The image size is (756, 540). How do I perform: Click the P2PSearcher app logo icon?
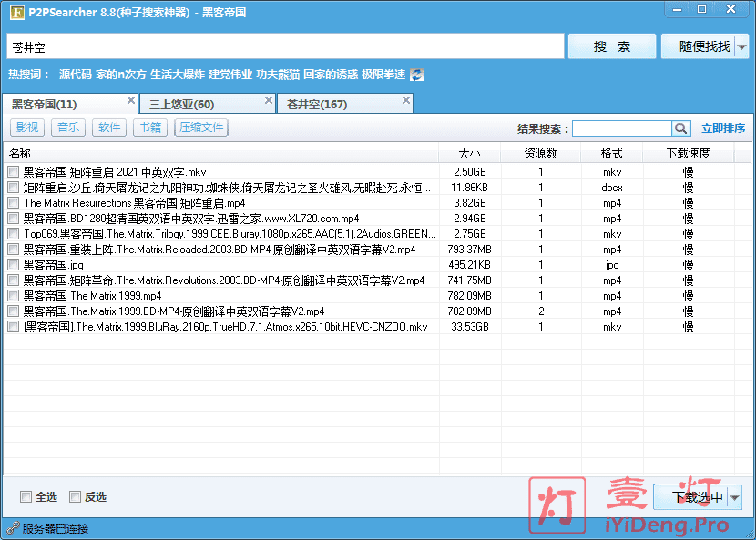coord(17,12)
